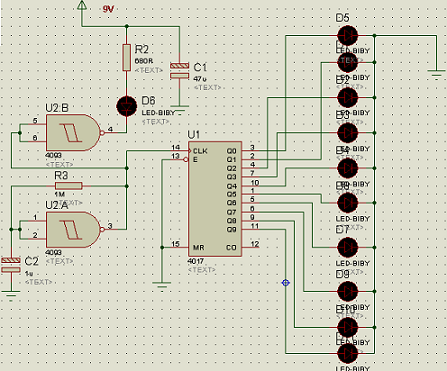
Task: Click the MR pin 15 of U1
Action: (x=180, y=247)
